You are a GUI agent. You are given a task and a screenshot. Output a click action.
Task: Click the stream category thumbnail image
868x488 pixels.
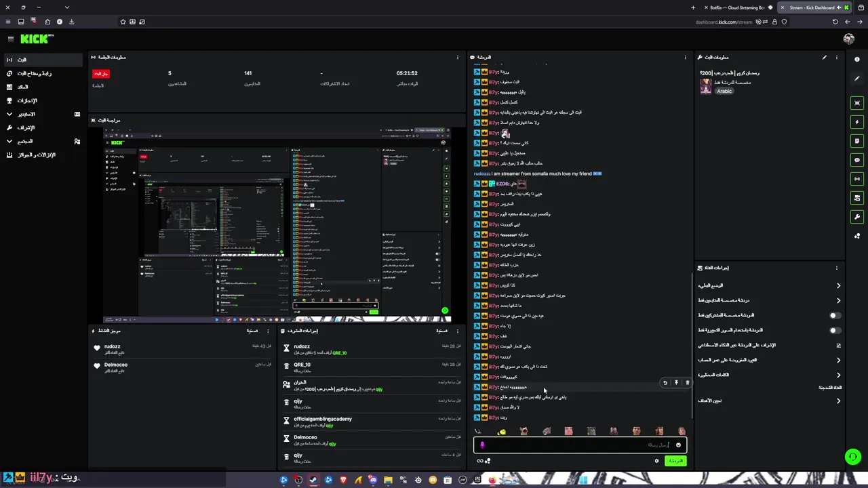705,86
